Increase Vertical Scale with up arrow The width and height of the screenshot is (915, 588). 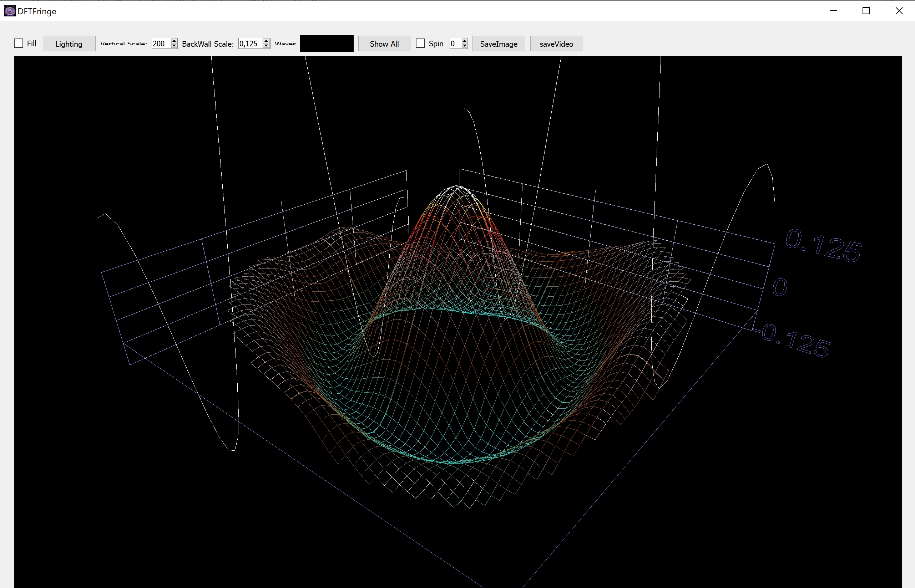click(x=174, y=41)
